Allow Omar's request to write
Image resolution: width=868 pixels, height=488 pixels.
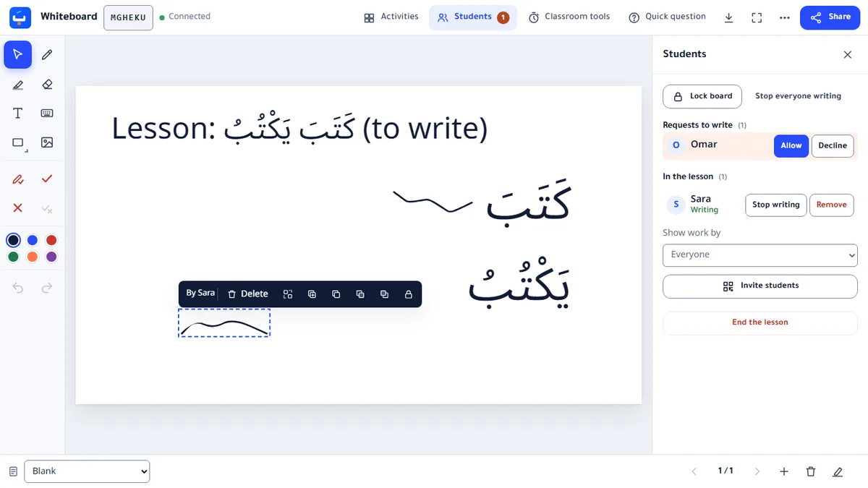click(x=791, y=146)
